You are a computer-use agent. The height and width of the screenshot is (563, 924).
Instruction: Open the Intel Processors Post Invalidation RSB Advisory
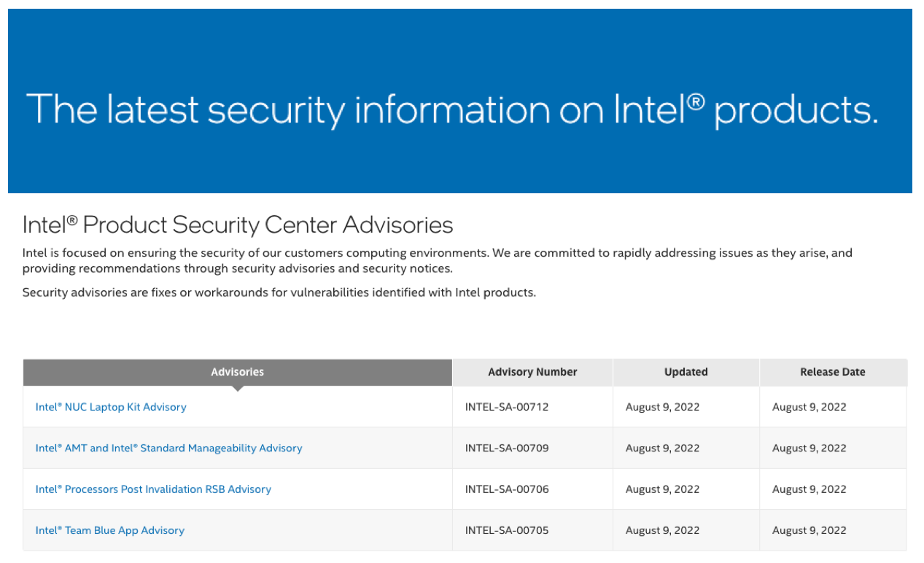tap(153, 489)
